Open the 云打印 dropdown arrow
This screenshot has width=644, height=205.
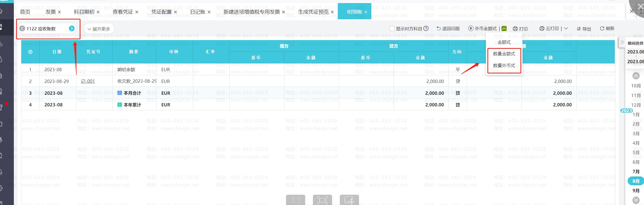click(566, 29)
